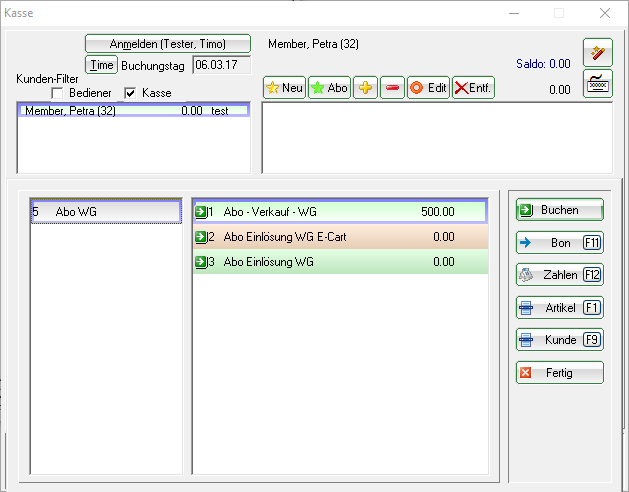Remove entry with Entf. button
This screenshot has width=629, height=492.
[473, 87]
